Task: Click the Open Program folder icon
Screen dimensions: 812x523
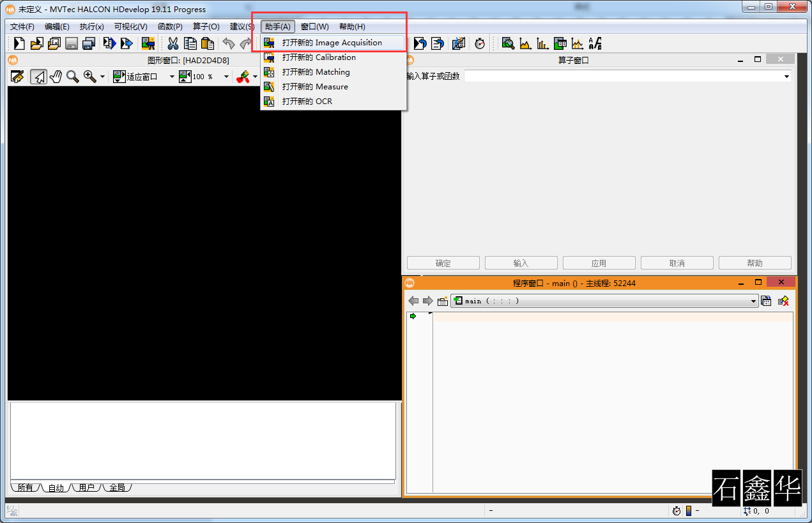Action: tap(36, 43)
